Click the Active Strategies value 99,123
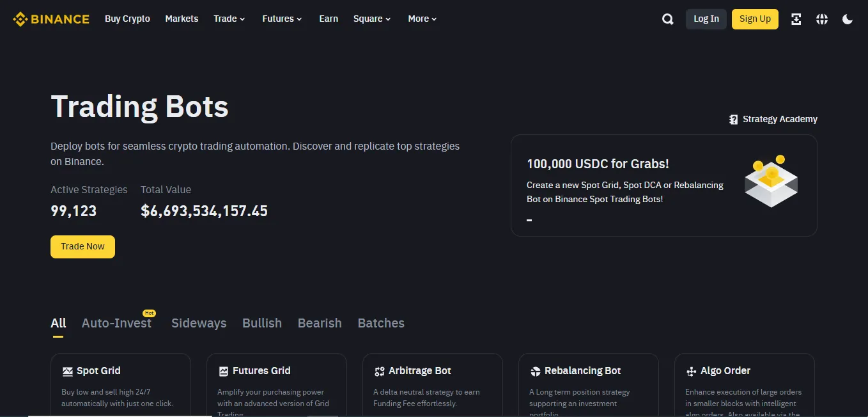Image resolution: width=868 pixels, height=417 pixels. click(x=74, y=211)
